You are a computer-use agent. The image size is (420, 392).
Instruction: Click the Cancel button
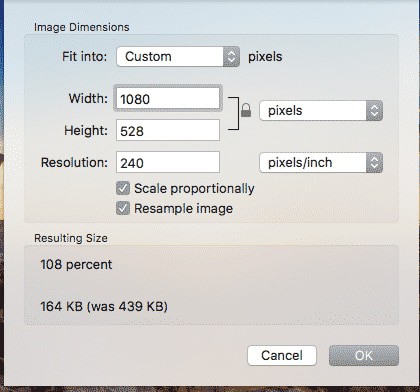tap(282, 355)
